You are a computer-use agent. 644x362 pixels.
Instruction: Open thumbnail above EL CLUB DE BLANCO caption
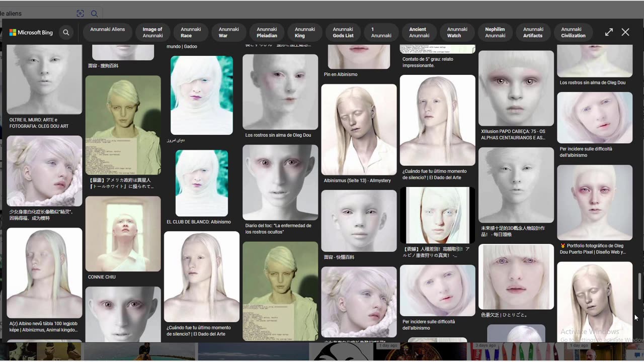point(202,183)
